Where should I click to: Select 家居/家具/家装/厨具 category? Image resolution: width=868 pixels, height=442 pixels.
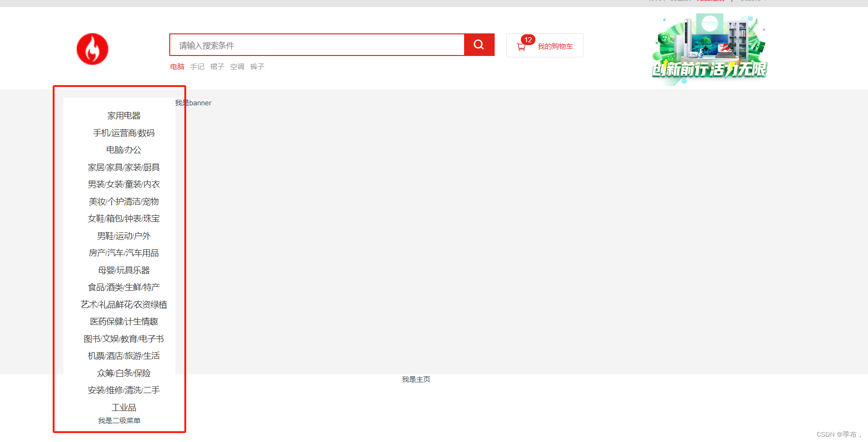124,167
